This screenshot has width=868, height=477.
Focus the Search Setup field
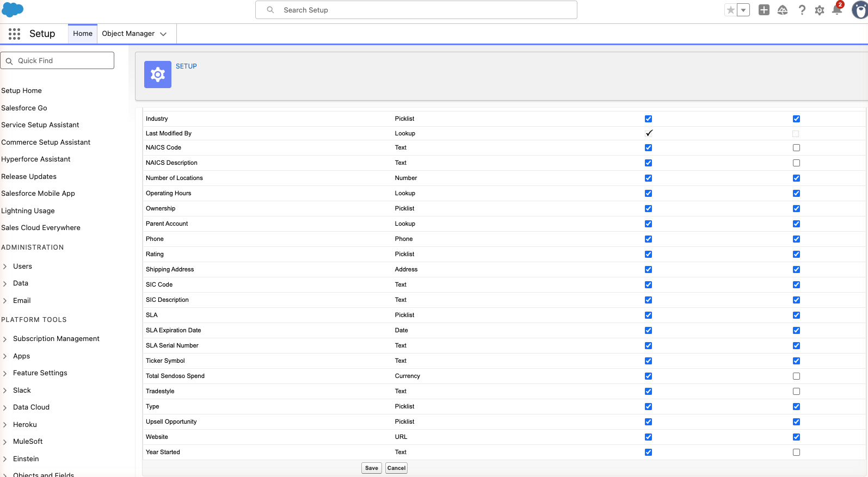tap(416, 10)
